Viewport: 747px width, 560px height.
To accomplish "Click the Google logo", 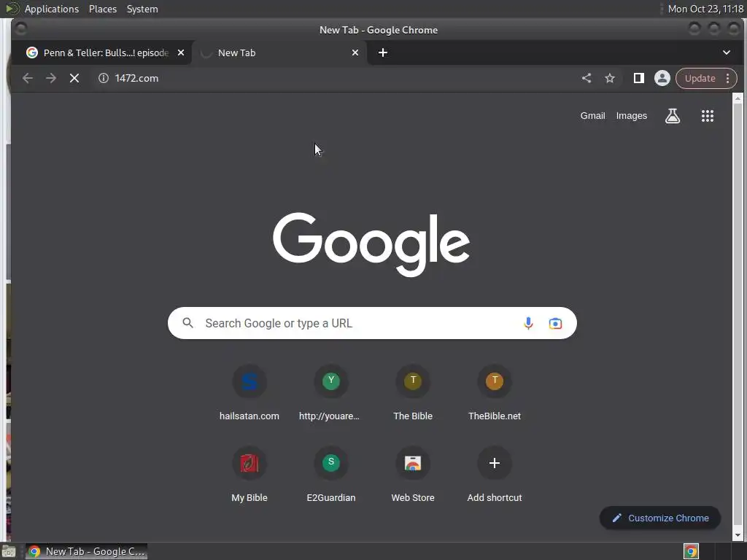I will pyautogui.click(x=371, y=244).
